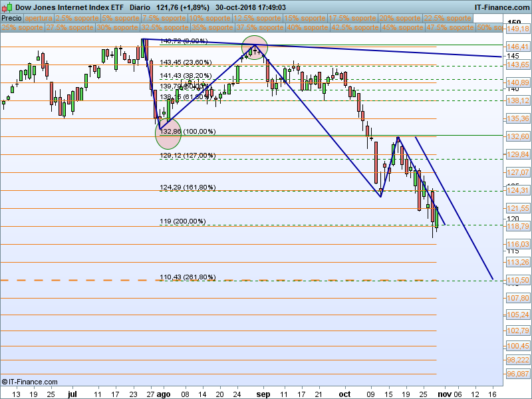Click the 'ago' month label on time axis

tap(164, 394)
